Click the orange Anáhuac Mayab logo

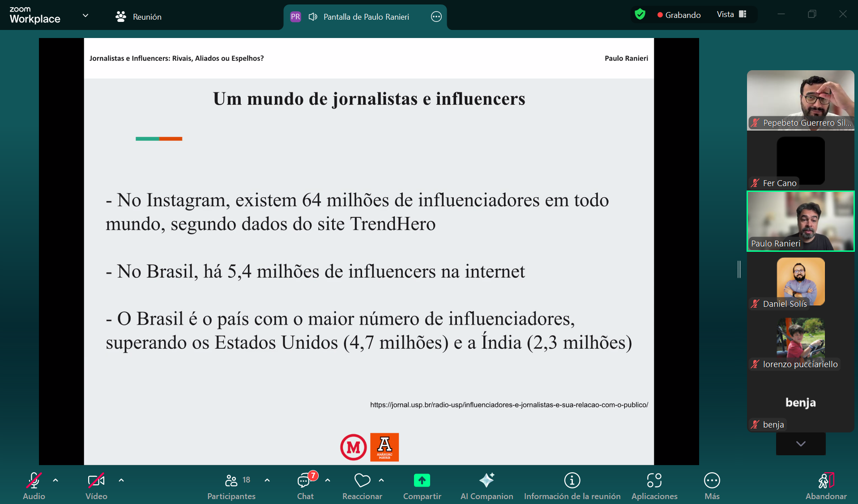coord(384,447)
